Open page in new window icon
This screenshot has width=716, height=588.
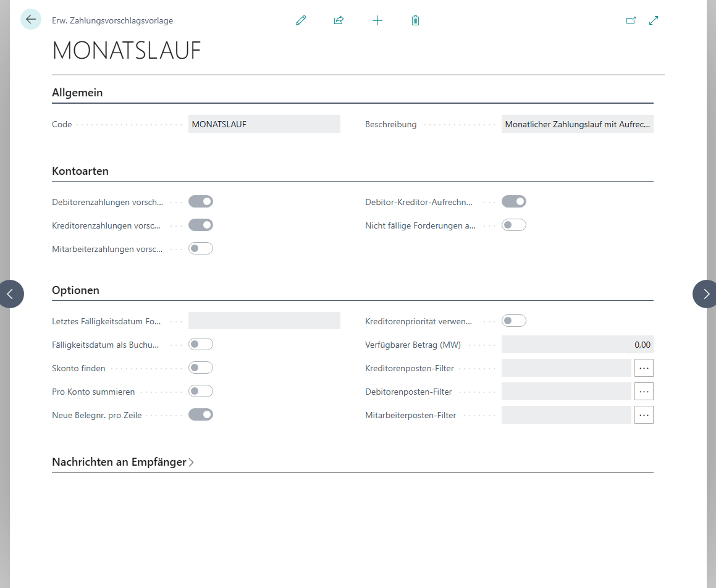[x=631, y=20]
